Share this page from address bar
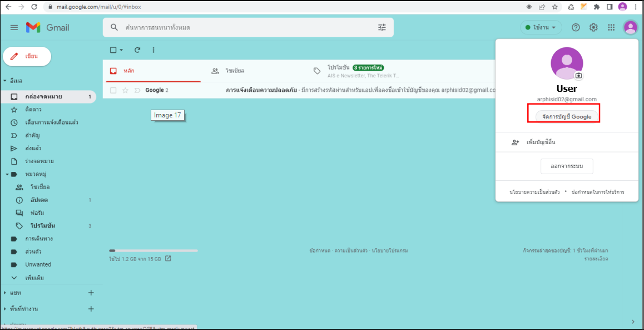644x330 pixels. tap(542, 7)
